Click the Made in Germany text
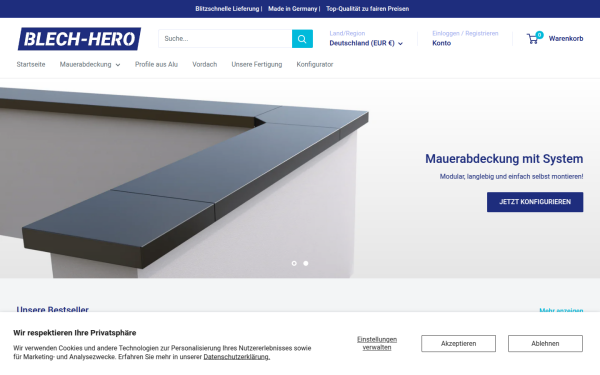 coord(293,8)
